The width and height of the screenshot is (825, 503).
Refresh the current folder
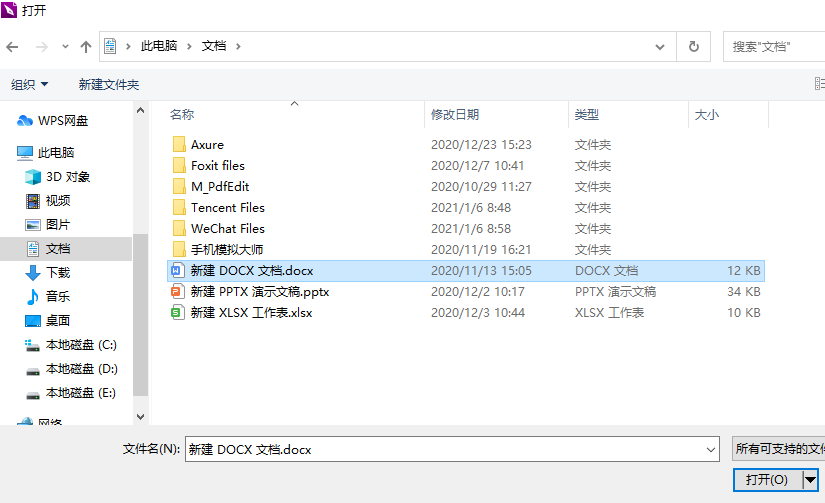pos(694,47)
